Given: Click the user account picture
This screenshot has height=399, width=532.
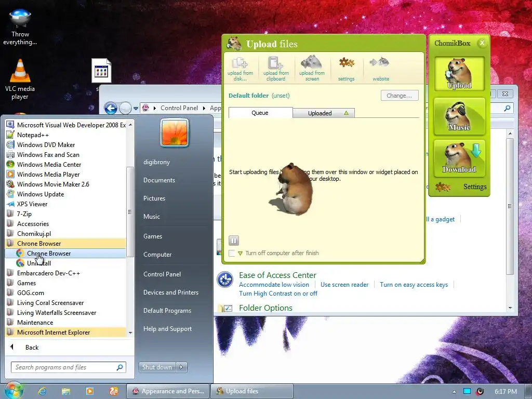Looking at the screenshot, I should (175, 132).
